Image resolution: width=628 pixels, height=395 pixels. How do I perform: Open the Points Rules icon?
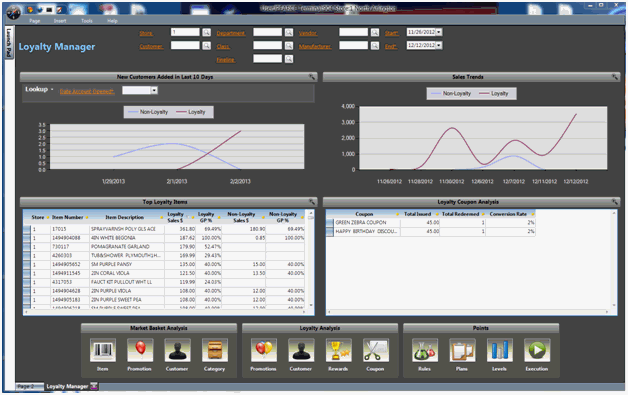click(425, 350)
